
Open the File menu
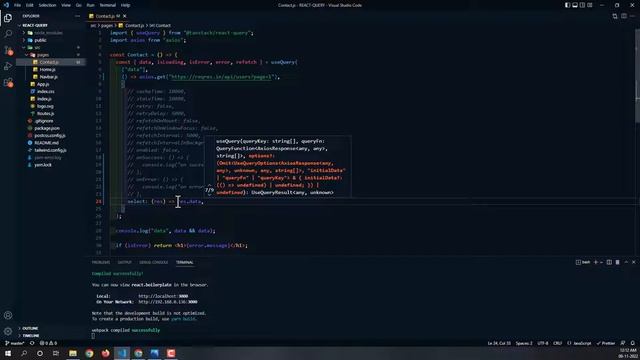17,5
